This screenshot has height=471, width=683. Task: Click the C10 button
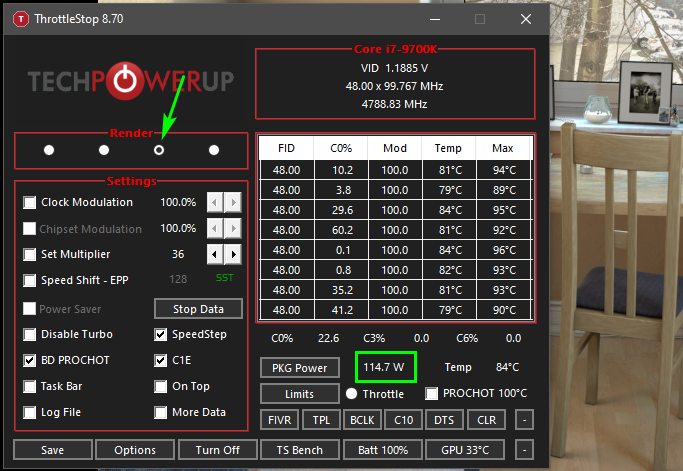click(404, 420)
